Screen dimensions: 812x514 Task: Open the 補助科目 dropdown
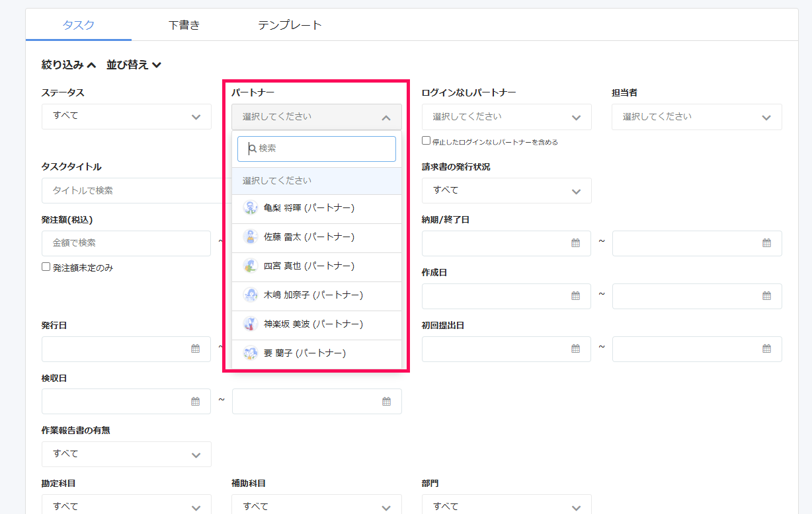point(317,504)
